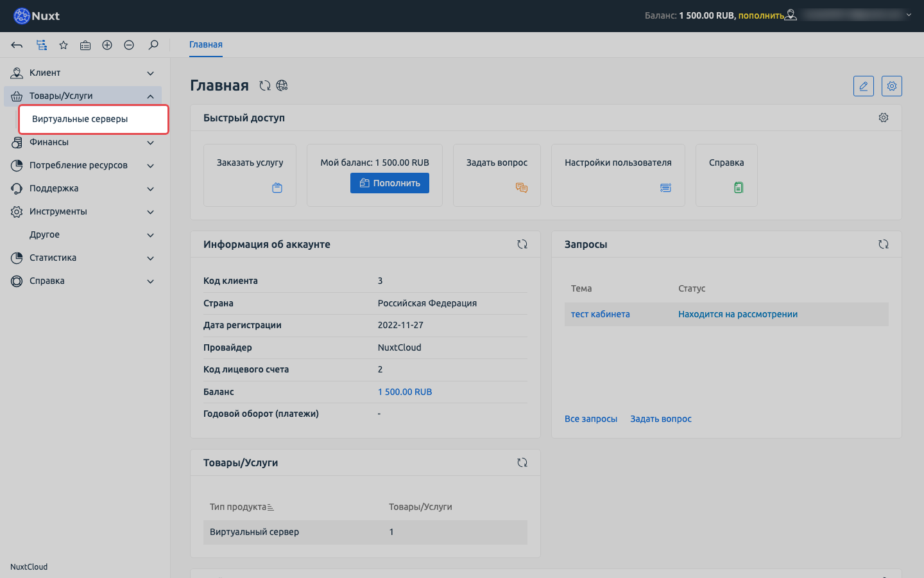Click the expand-all plus circle icon

pyautogui.click(x=107, y=45)
